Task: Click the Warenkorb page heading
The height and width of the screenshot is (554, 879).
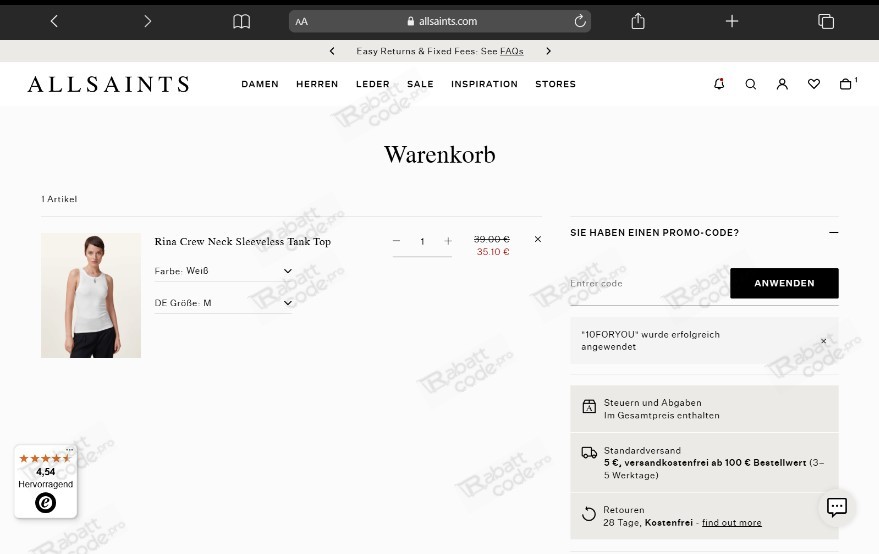Action: [440, 155]
